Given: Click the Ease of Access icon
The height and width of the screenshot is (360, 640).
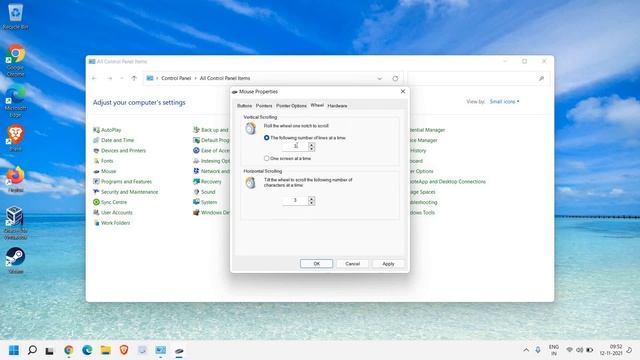Looking at the screenshot, I should 196,151.
